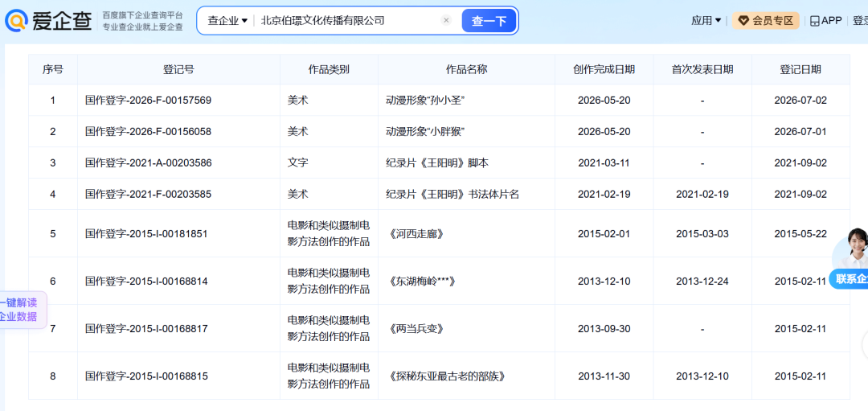
Task: Open the APP download icon
Action: tap(825, 21)
